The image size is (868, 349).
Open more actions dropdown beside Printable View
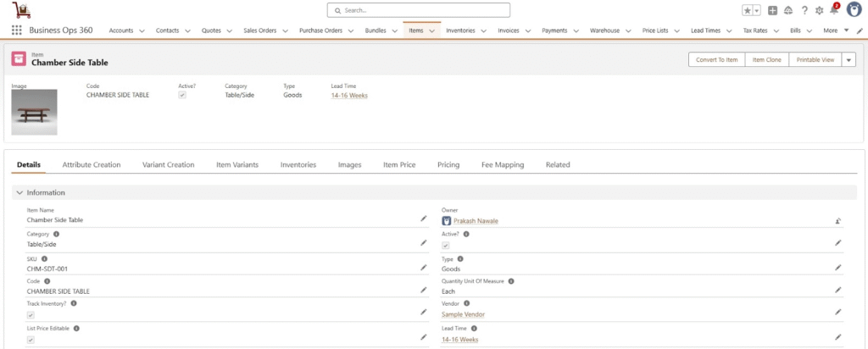coord(849,59)
